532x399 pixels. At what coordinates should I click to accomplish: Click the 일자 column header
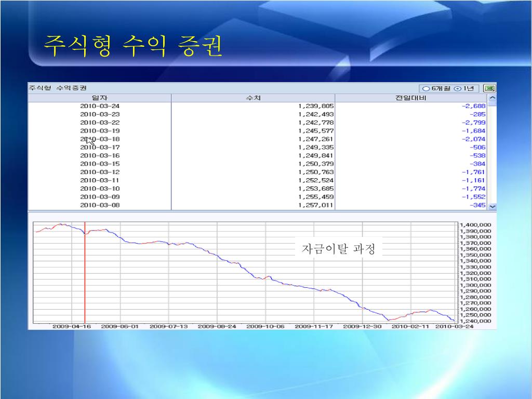point(99,98)
